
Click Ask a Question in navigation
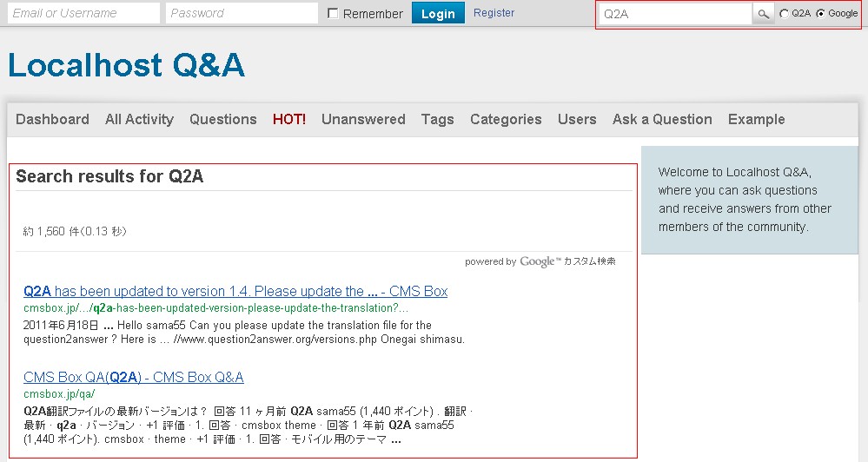point(662,120)
